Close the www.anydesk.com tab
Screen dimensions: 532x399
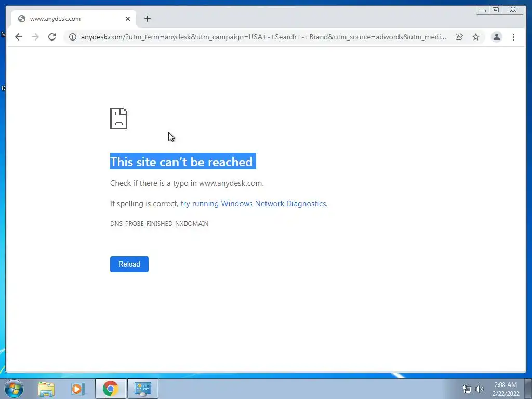(x=128, y=19)
